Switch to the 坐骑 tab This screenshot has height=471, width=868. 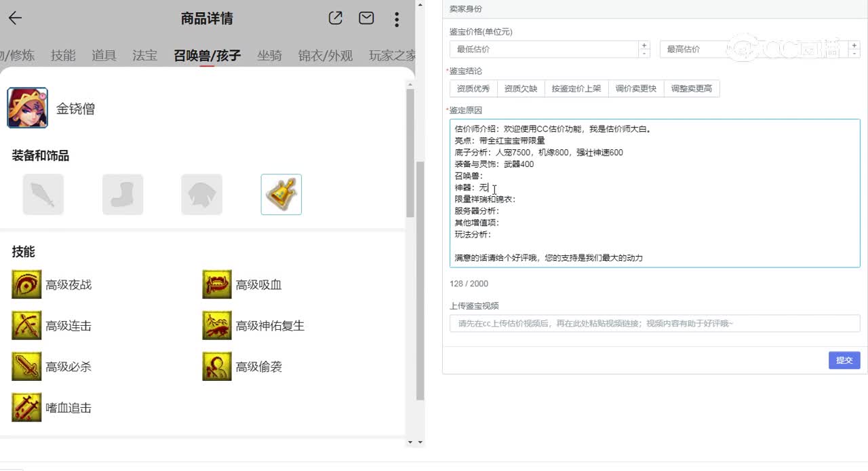(x=270, y=56)
